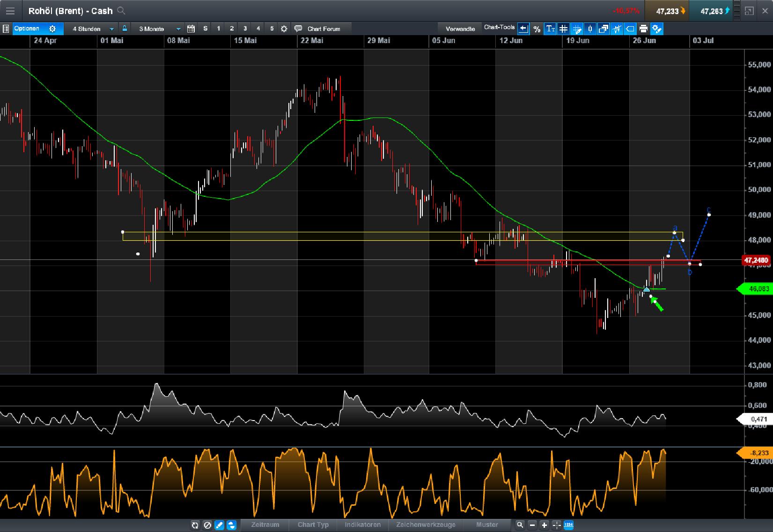The width and height of the screenshot is (773, 532).
Task: Click the saved layout slot 3
Action: click(x=245, y=29)
